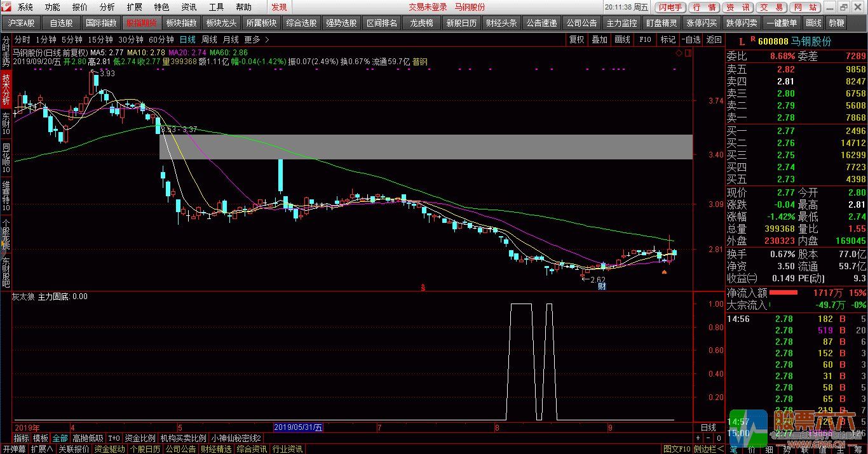This screenshot has width=868, height=454.
Task: Open the 分析 menu
Action: pos(107,7)
